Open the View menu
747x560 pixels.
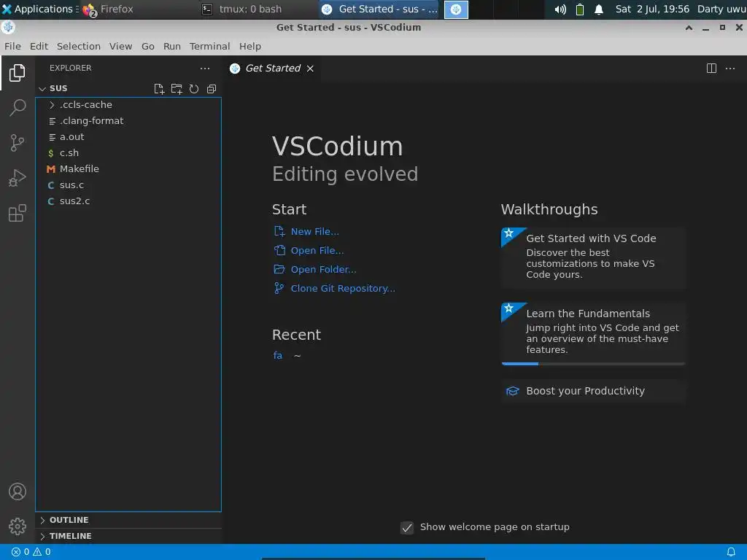pos(120,46)
